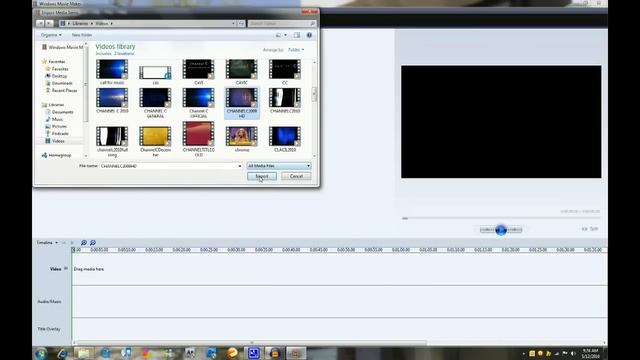This screenshot has height=360, width=640.
Task: Open the change-view options arrow
Action: (285, 35)
